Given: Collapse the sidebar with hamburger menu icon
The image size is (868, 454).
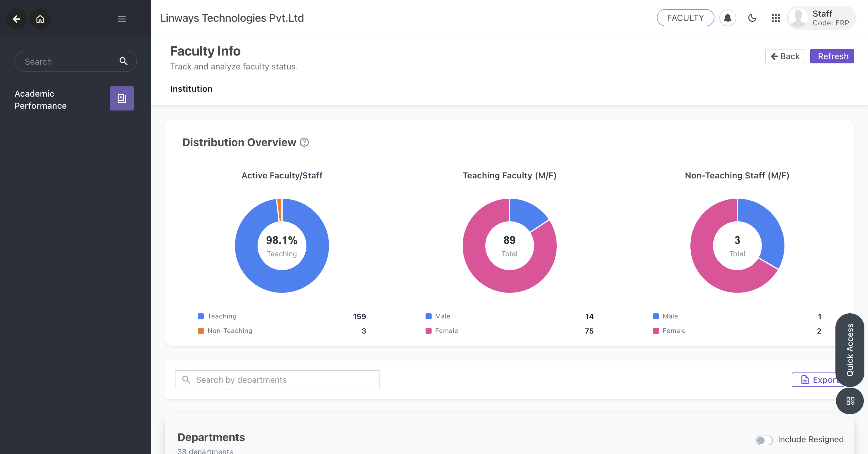Looking at the screenshot, I should pyautogui.click(x=122, y=19).
